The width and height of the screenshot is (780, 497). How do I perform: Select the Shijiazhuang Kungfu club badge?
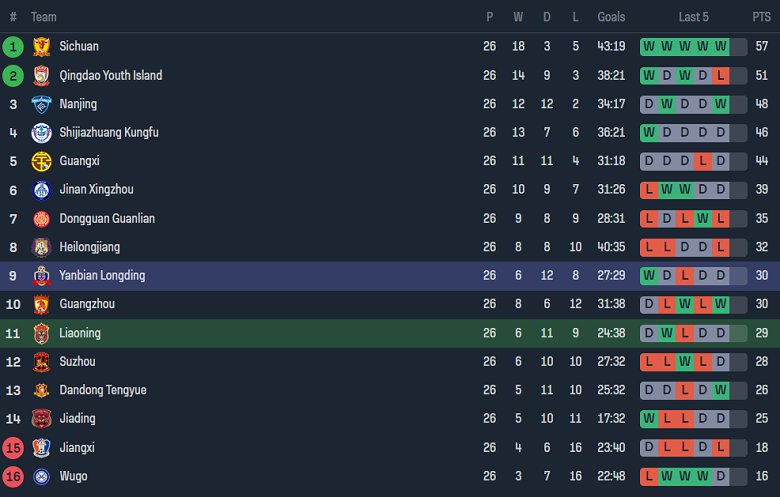pos(41,133)
